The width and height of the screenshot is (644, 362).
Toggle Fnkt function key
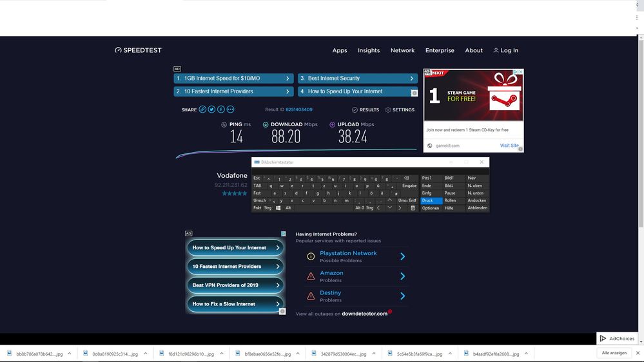257,208
